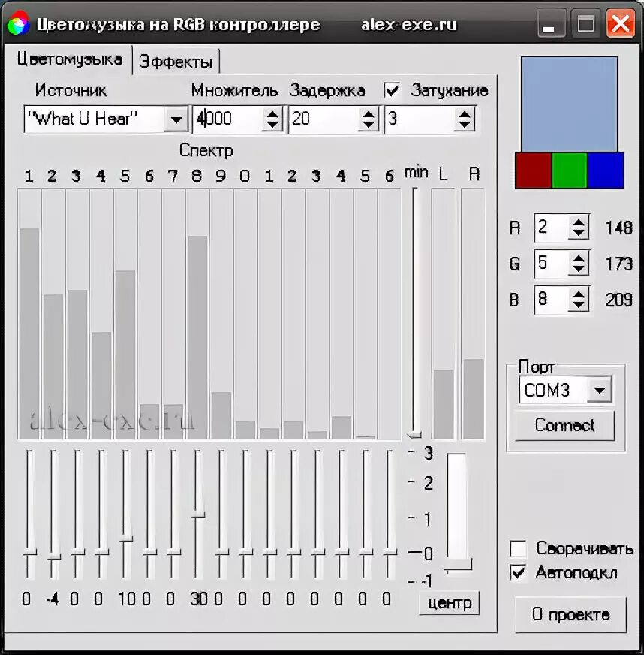
Task: Click the red color swatch
Action: [x=534, y=171]
